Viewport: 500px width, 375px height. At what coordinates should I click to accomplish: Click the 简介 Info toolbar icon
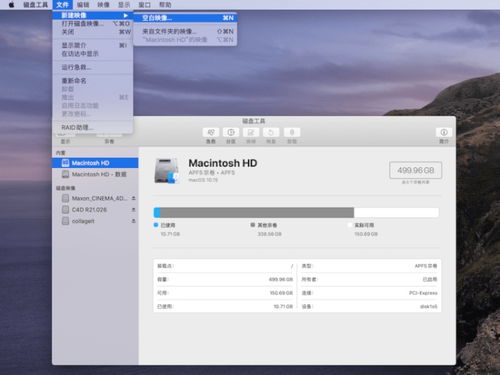click(x=444, y=132)
